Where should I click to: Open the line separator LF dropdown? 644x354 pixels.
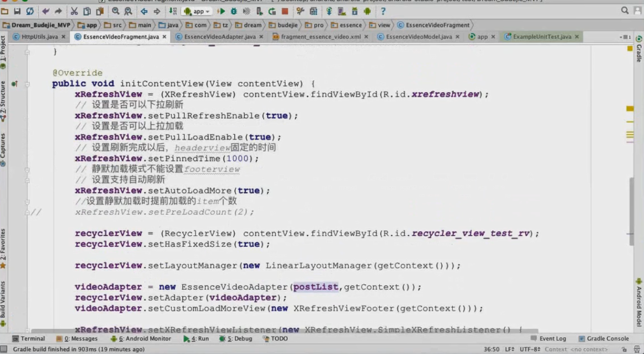[x=510, y=349]
